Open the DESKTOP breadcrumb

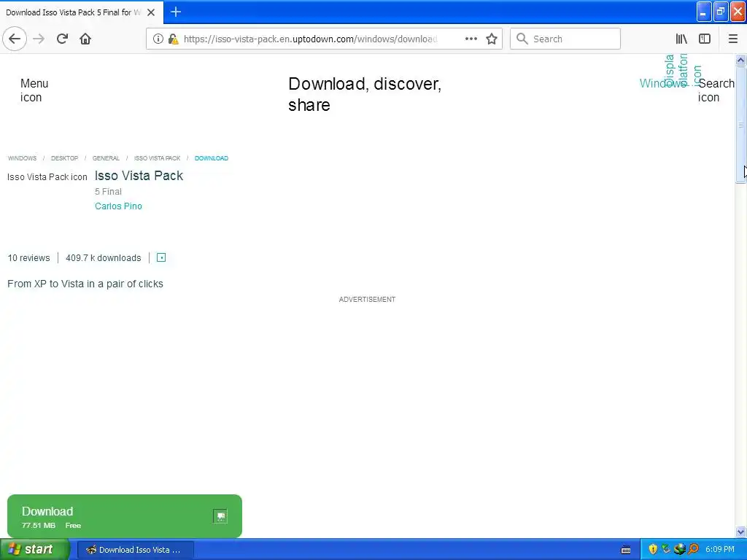[x=64, y=158]
